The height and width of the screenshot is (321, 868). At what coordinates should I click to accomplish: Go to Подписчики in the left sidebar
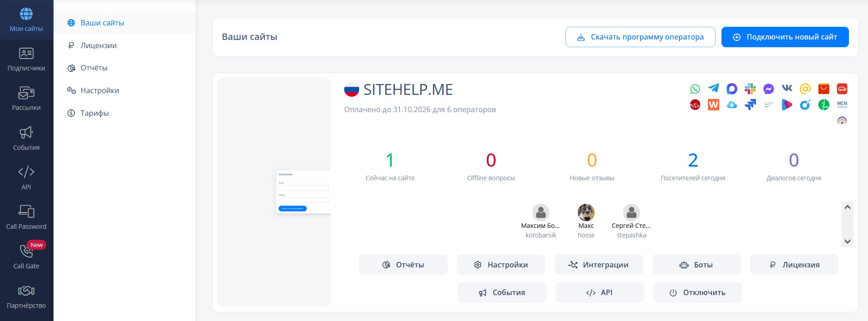pyautogui.click(x=26, y=59)
